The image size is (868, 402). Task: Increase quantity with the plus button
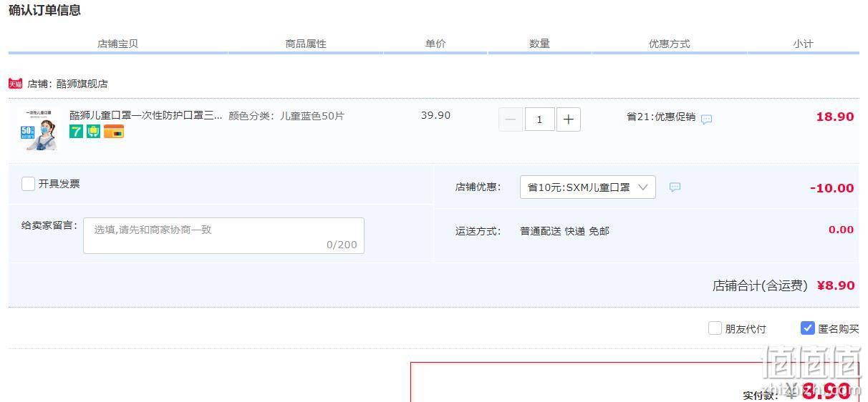click(569, 119)
